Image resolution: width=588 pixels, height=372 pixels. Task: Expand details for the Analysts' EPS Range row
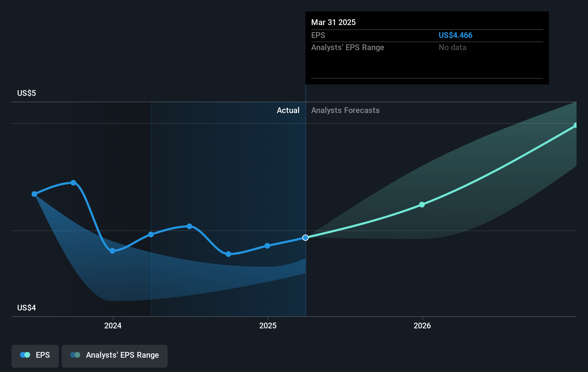point(347,47)
